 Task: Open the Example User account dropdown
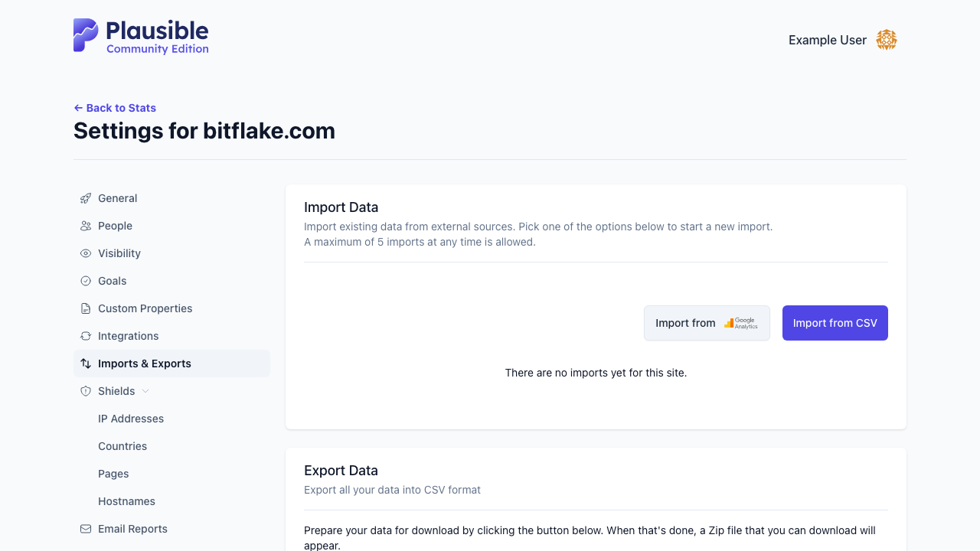pyautogui.click(x=842, y=40)
